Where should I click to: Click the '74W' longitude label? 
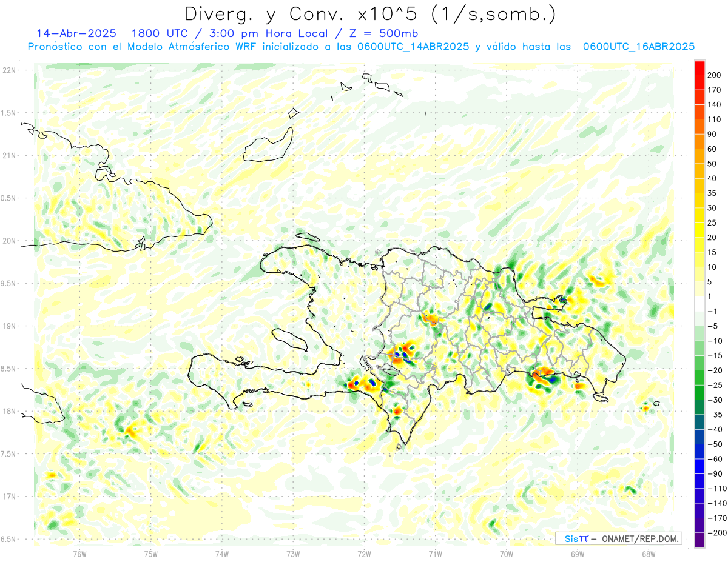pyautogui.click(x=222, y=553)
